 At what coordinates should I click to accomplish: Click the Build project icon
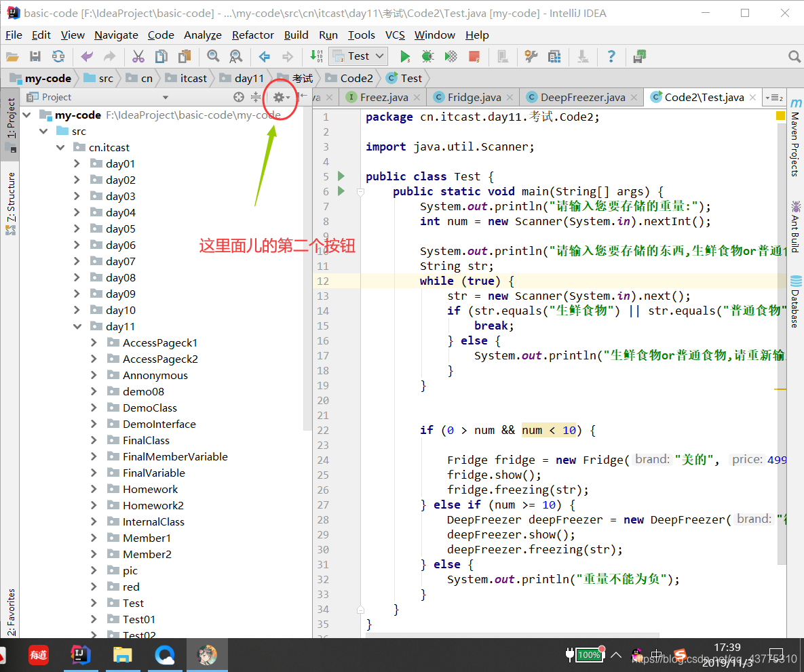click(316, 56)
